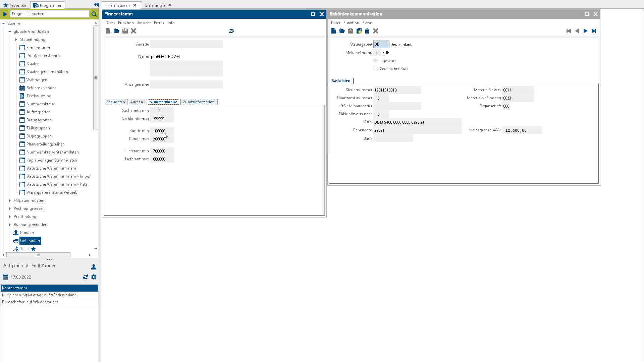
Task: Open Währungen in the tree
Action: pos(37,80)
